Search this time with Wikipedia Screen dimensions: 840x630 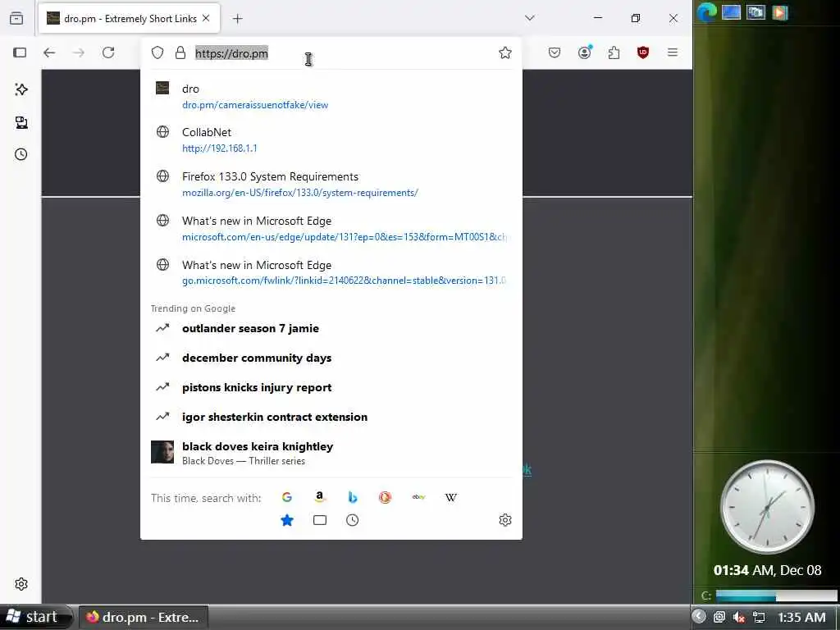[451, 497]
